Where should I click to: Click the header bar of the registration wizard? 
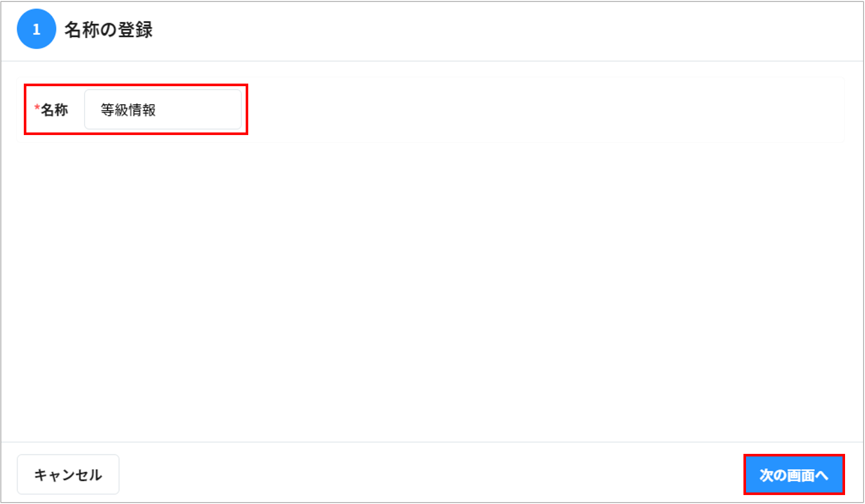coord(431,29)
